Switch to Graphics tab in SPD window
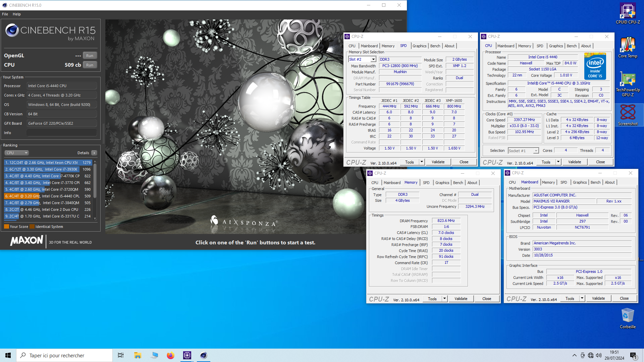Viewport: 644px width, 362px height. click(x=419, y=46)
